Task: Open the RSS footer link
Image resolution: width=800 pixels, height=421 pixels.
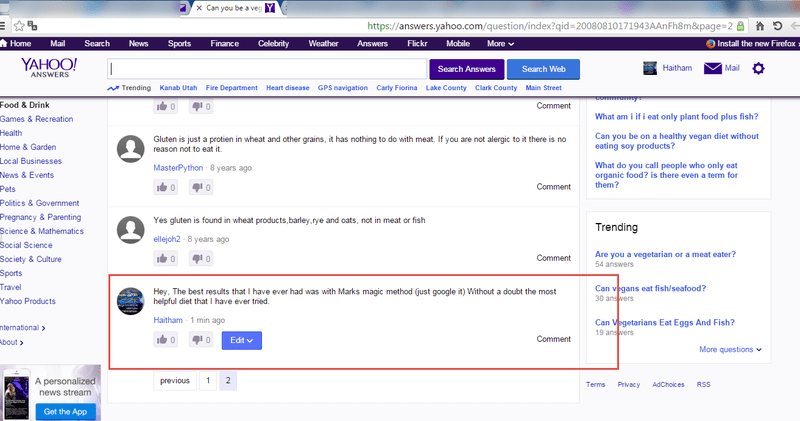Action: [704, 385]
